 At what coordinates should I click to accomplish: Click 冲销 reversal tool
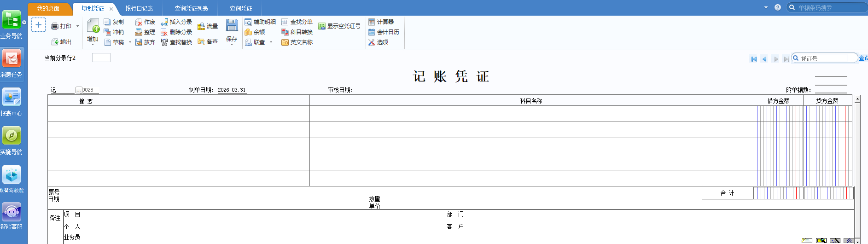coord(114,32)
